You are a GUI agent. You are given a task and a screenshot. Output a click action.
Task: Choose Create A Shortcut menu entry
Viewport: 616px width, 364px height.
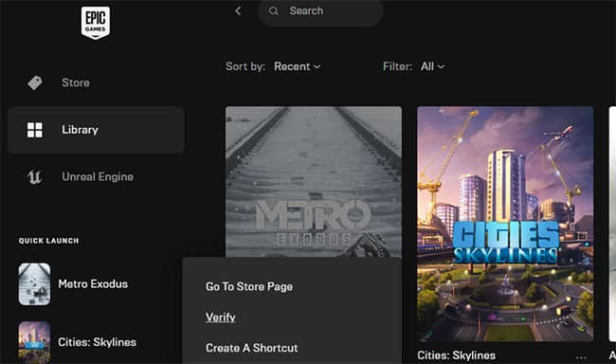[252, 348]
